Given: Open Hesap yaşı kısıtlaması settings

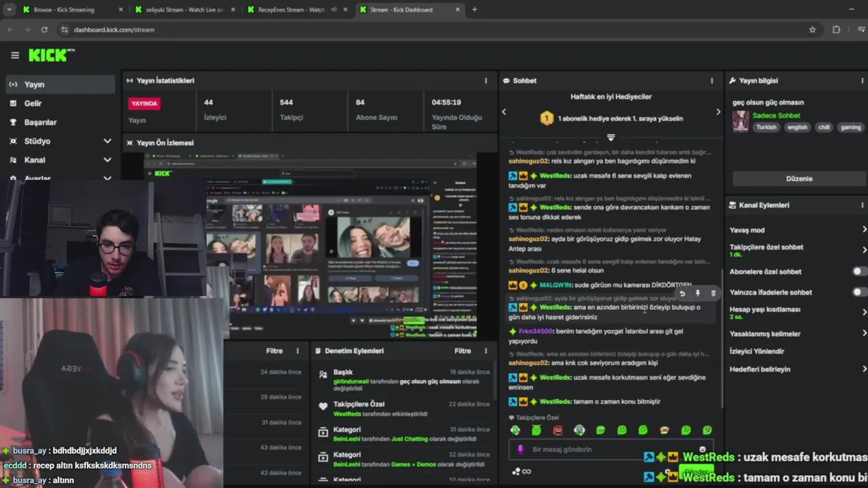Looking at the screenshot, I should pos(798,312).
